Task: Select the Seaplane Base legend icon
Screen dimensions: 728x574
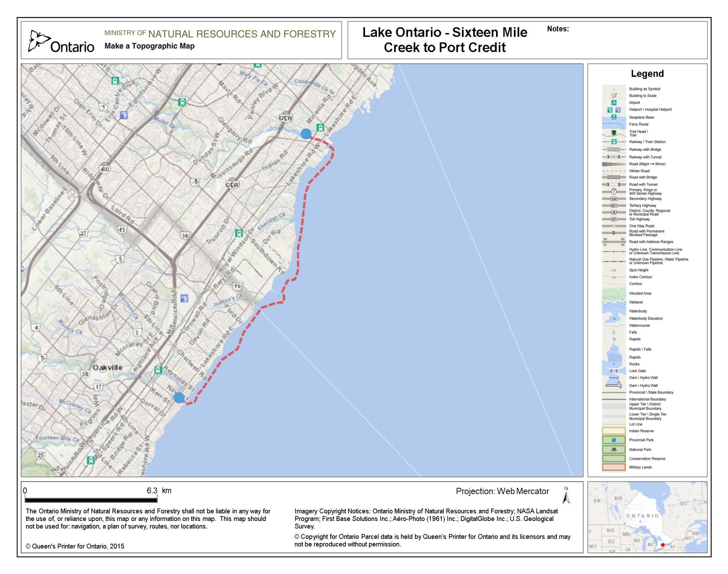Action: point(614,117)
